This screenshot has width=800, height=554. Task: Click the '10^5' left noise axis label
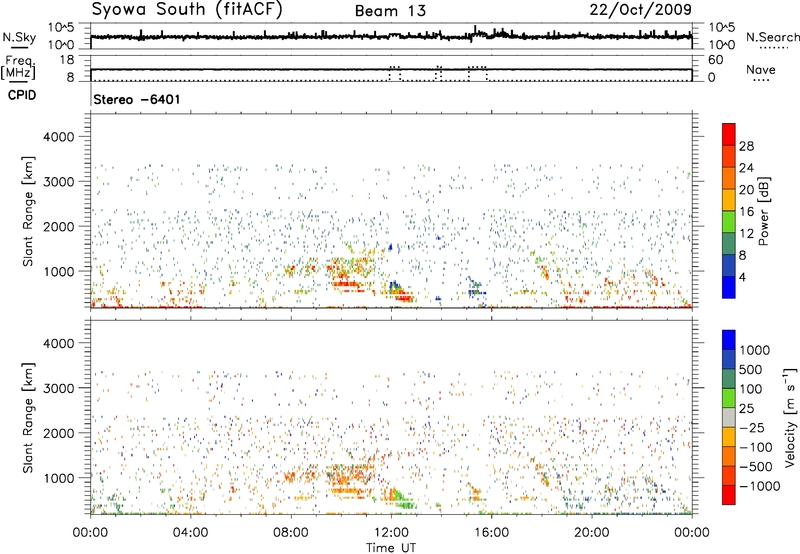pos(61,28)
